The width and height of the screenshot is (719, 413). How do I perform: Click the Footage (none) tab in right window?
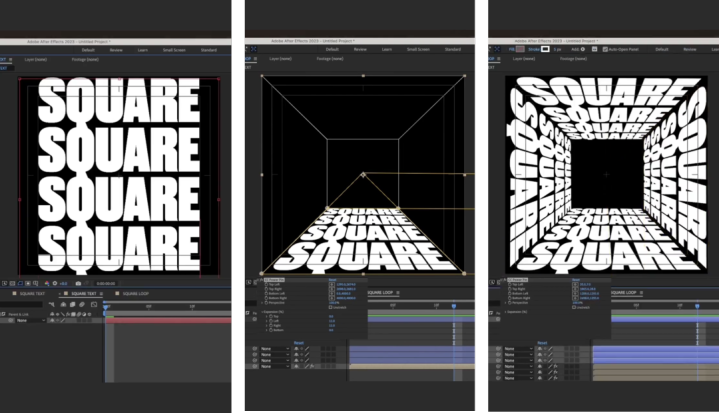click(573, 59)
